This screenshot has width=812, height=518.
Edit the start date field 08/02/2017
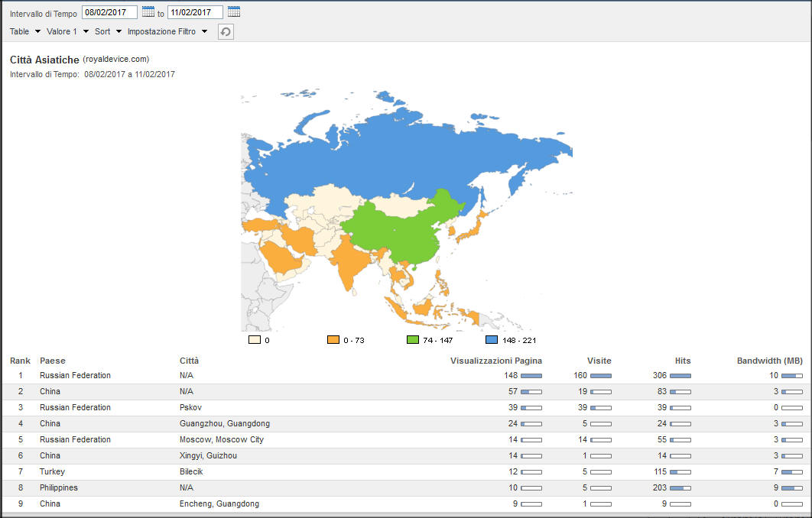[109, 12]
